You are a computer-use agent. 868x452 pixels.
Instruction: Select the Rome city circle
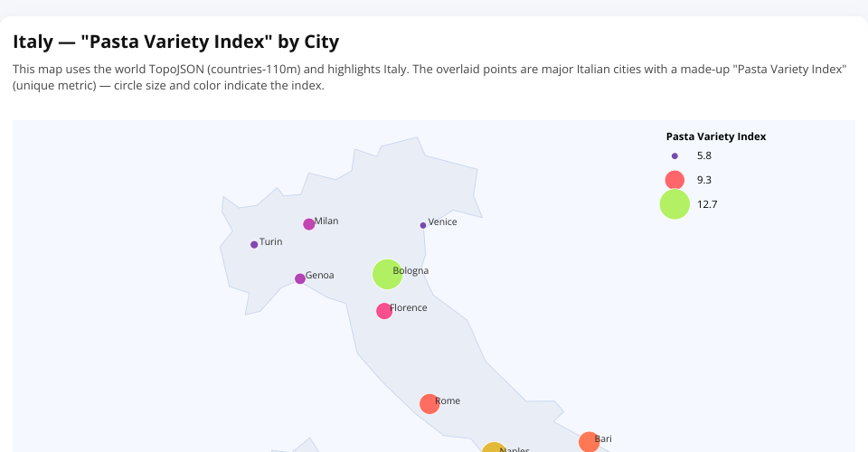pyautogui.click(x=429, y=404)
